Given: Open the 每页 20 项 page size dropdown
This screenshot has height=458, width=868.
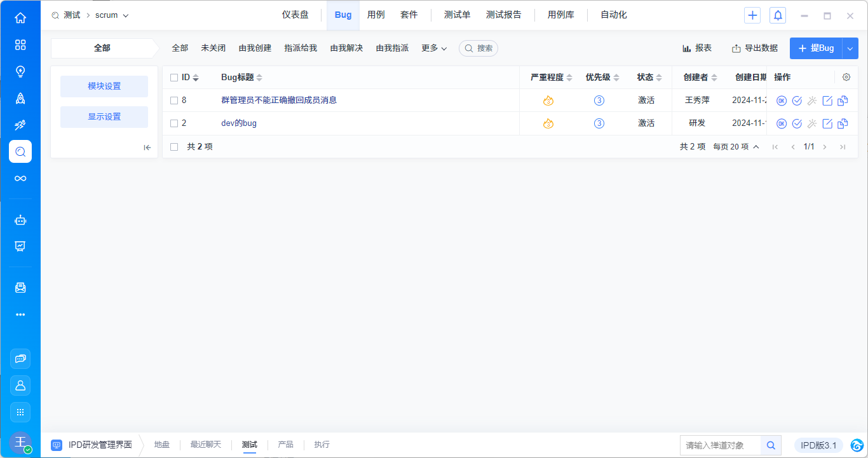Looking at the screenshot, I should tap(736, 147).
